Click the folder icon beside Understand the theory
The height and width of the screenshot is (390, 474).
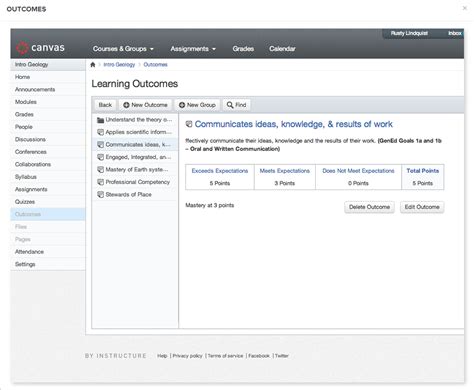point(100,120)
